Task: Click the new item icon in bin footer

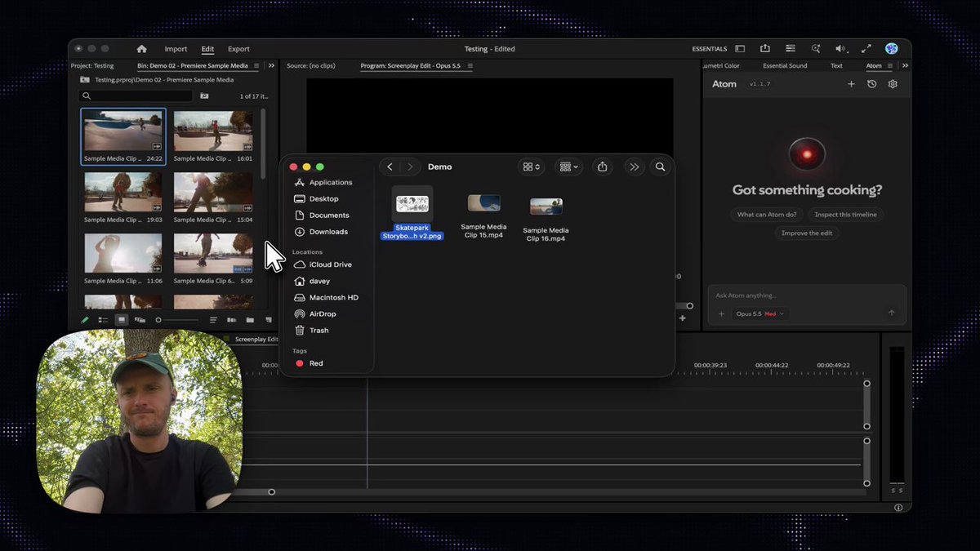Action: (268, 320)
